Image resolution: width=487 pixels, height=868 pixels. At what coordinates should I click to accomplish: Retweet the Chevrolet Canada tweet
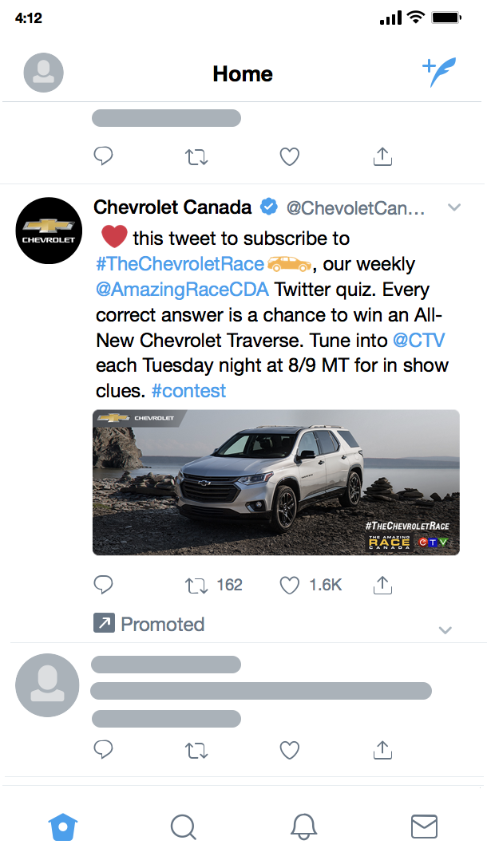coord(196,586)
